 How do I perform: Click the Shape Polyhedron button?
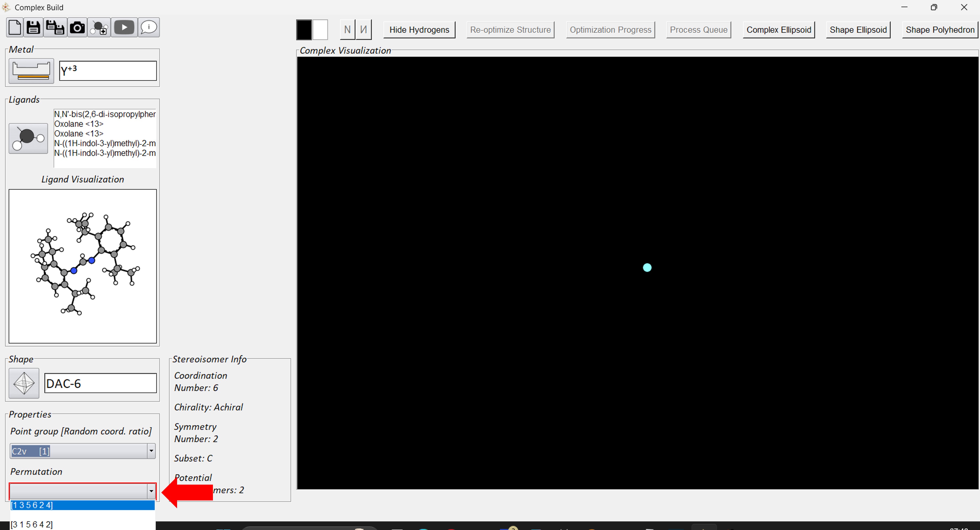pos(940,30)
